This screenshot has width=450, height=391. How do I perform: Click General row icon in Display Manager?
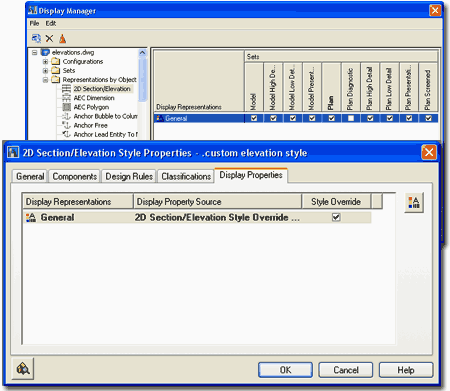click(x=160, y=118)
